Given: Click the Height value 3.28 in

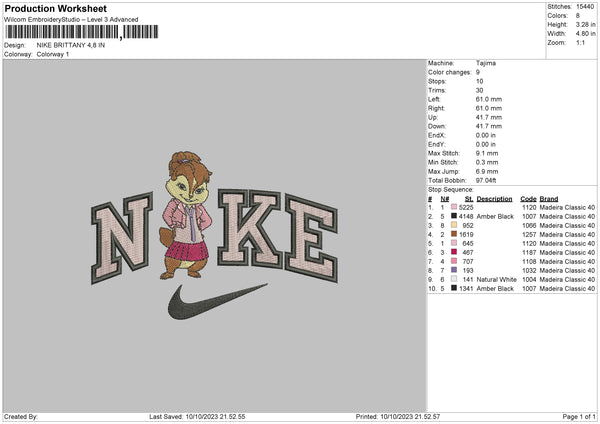Looking at the screenshot, I should tap(585, 24).
